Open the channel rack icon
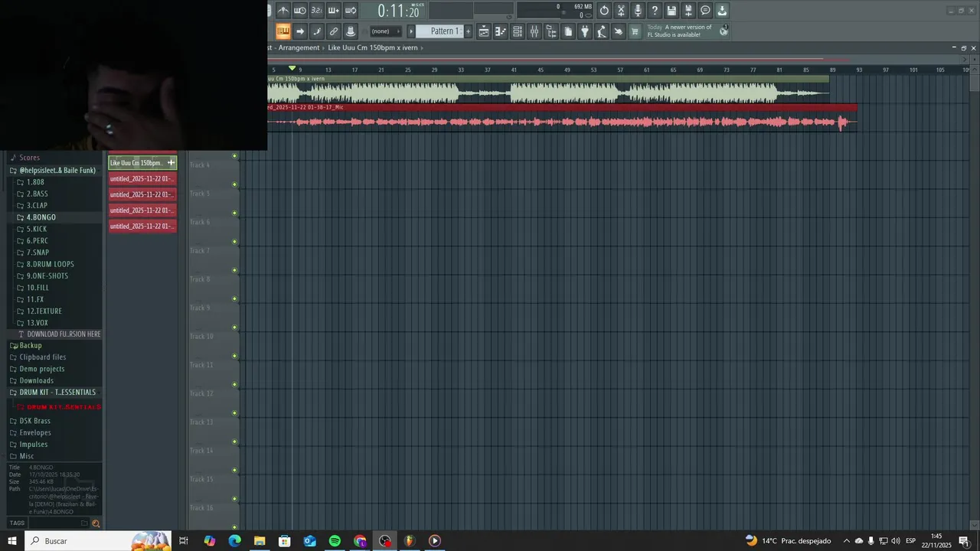 (518, 31)
